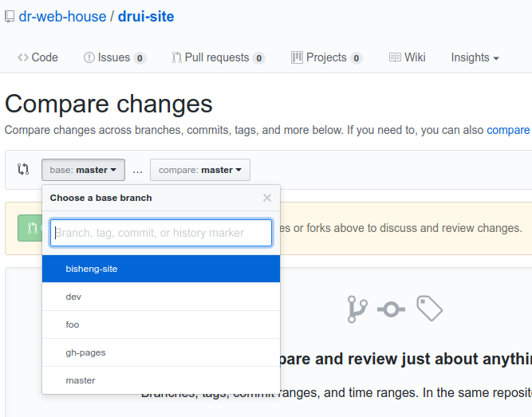Click the repository book icon
The image size is (532, 417).
[10, 17]
